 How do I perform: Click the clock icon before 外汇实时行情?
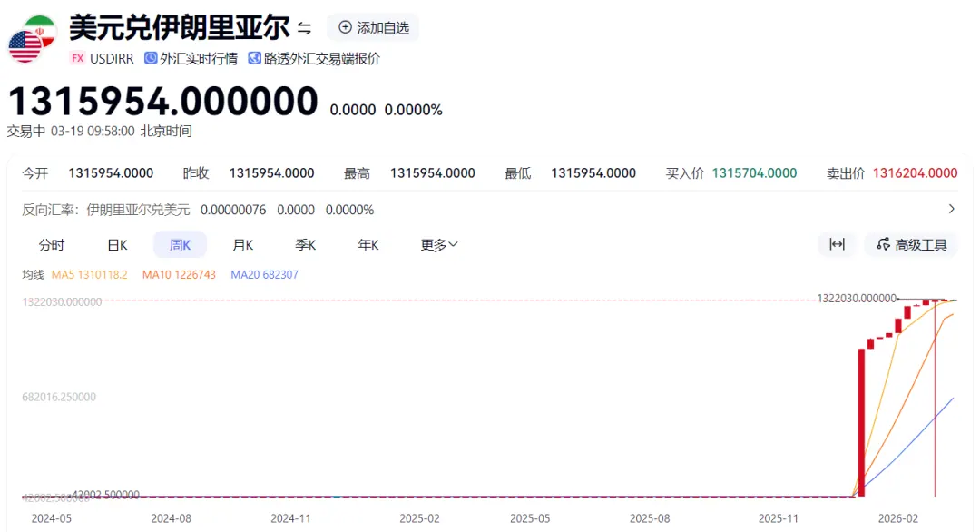(x=151, y=58)
